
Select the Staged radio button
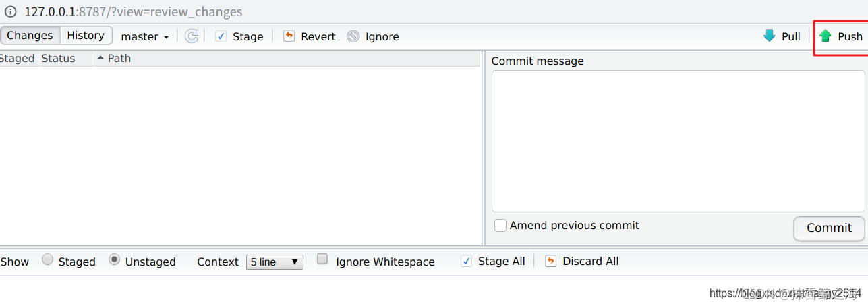[x=47, y=259]
